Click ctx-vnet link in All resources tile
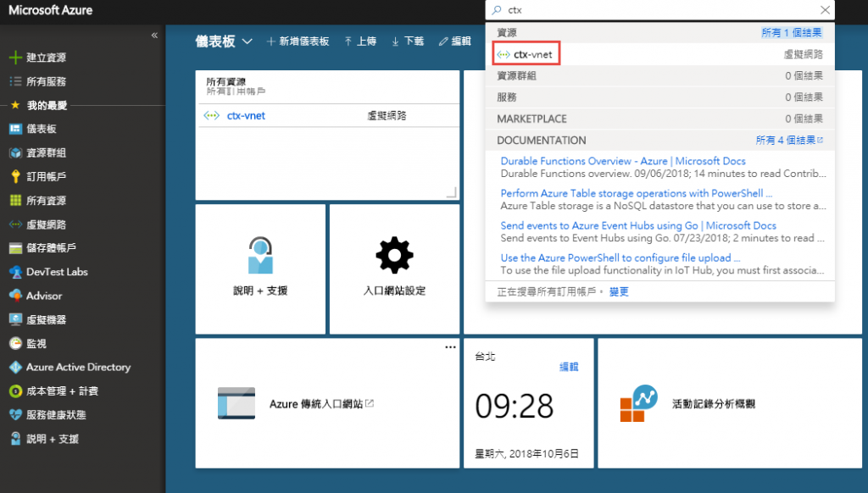This screenshot has width=868, height=493. click(246, 116)
